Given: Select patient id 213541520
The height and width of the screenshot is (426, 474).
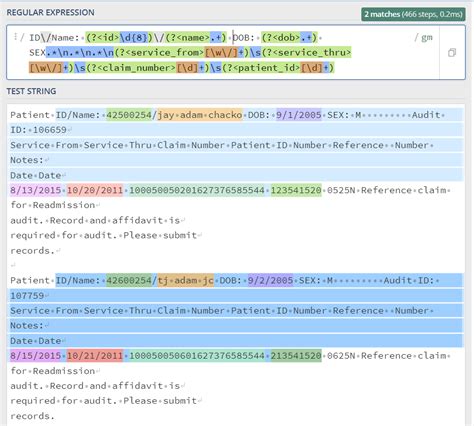Looking at the screenshot, I should [296, 356].
